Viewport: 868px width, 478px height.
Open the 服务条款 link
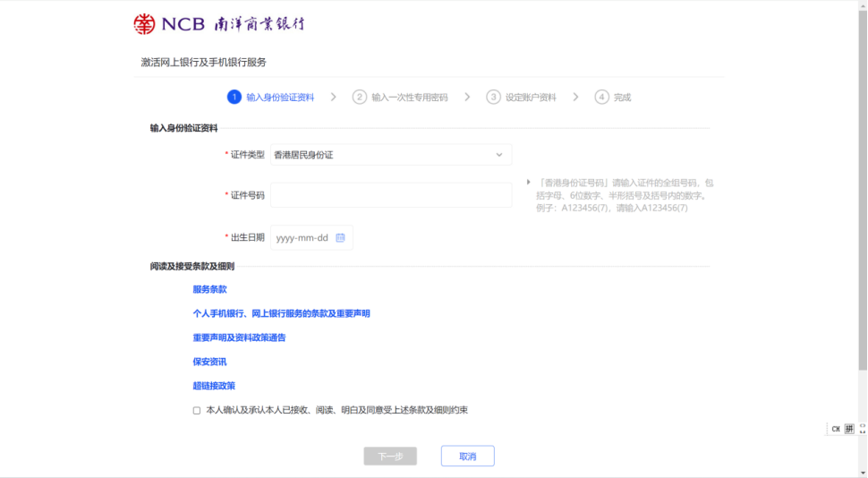click(x=210, y=289)
